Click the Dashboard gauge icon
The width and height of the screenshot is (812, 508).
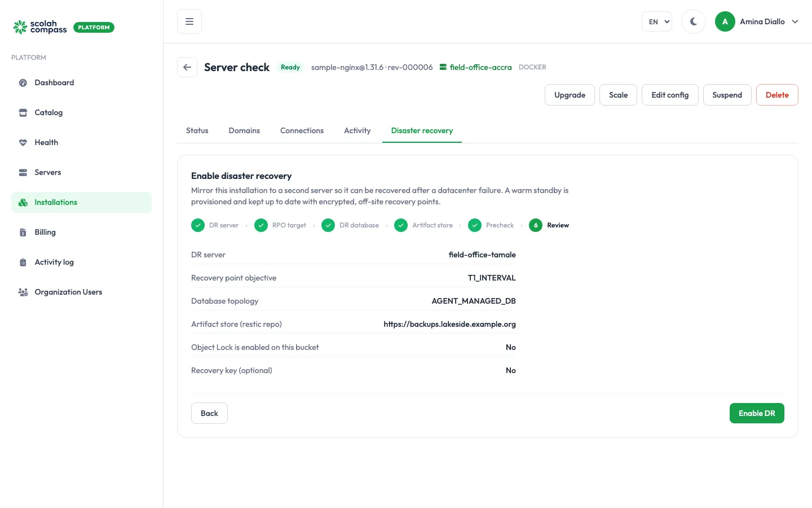point(23,83)
